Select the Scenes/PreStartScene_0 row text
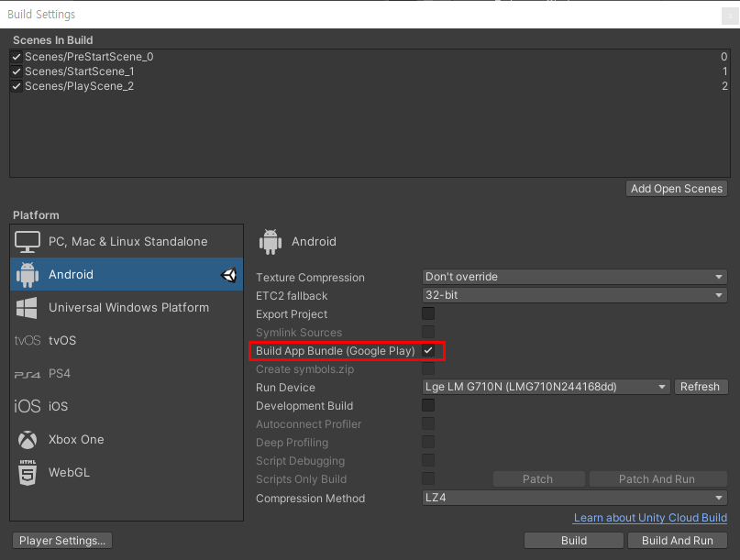Screen dimensions: 740x560 [x=89, y=57]
